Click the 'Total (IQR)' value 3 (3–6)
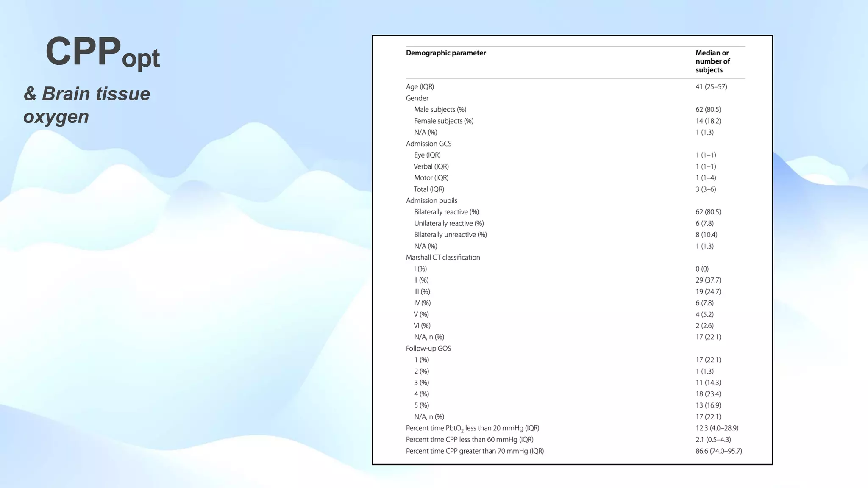The height and width of the screenshot is (488, 868). 706,189
